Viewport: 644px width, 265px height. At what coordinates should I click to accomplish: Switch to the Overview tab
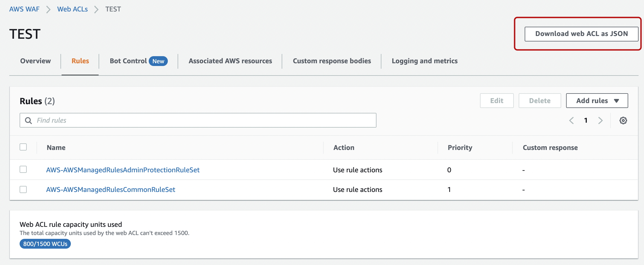tap(35, 61)
